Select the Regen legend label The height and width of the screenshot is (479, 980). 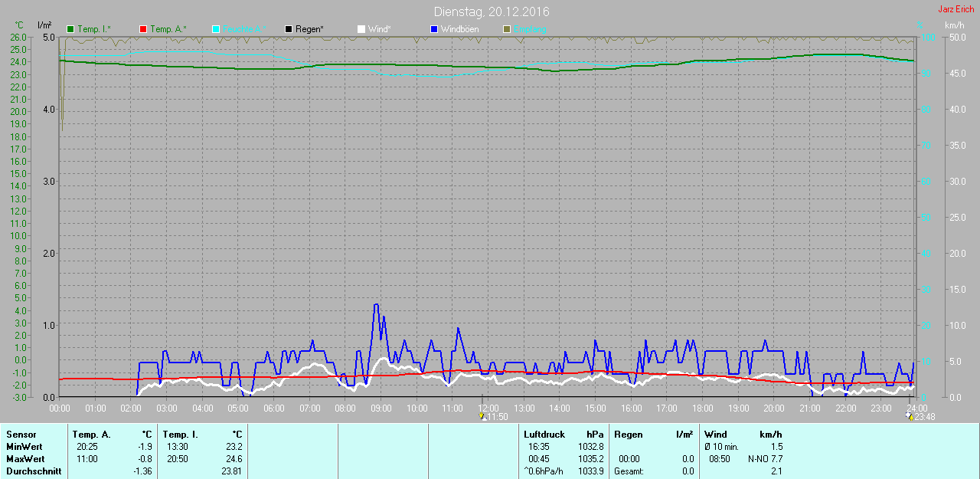(x=309, y=29)
